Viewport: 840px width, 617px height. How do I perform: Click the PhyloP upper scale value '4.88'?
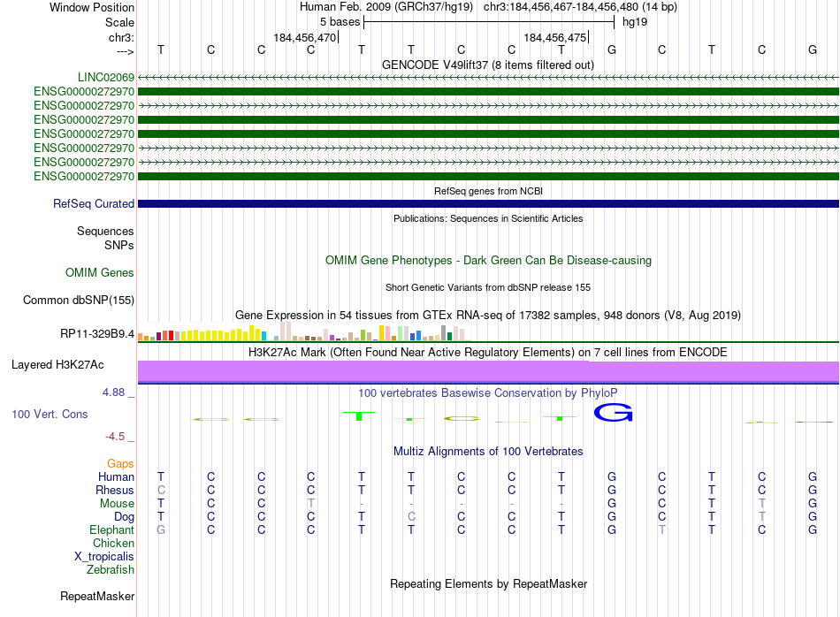tap(113, 392)
